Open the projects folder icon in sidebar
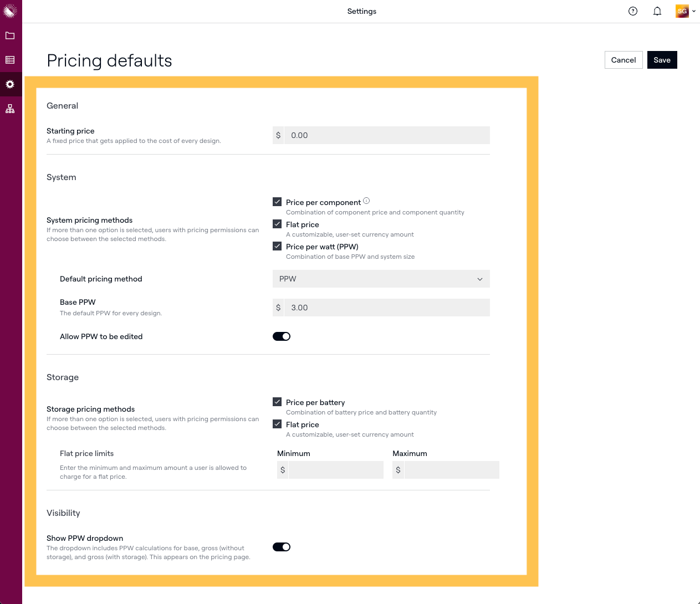The width and height of the screenshot is (700, 604). tap(10, 35)
